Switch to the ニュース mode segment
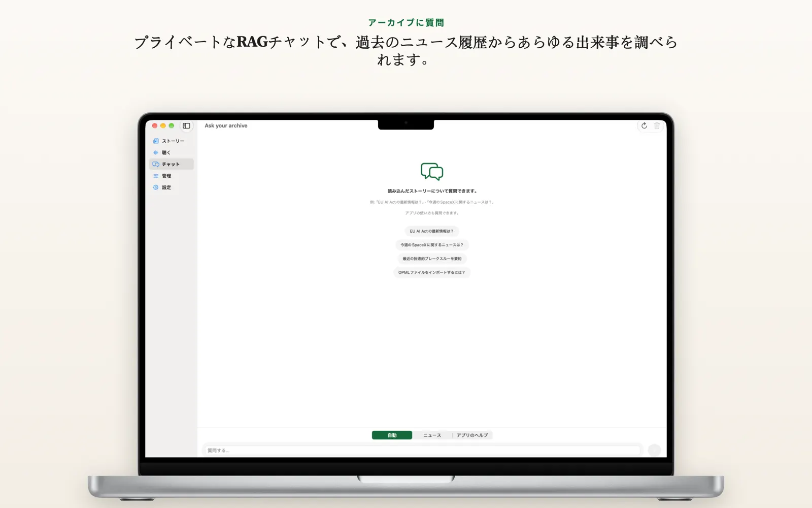Image resolution: width=812 pixels, height=508 pixels. tap(432, 435)
